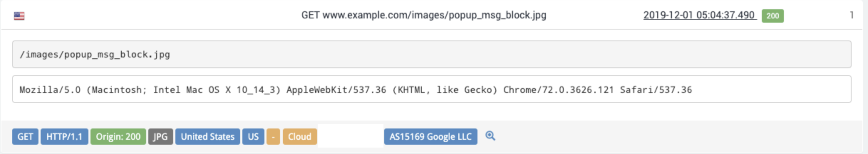Collapse the GET popup_msg_block.jpg request entry

point(423,15)
